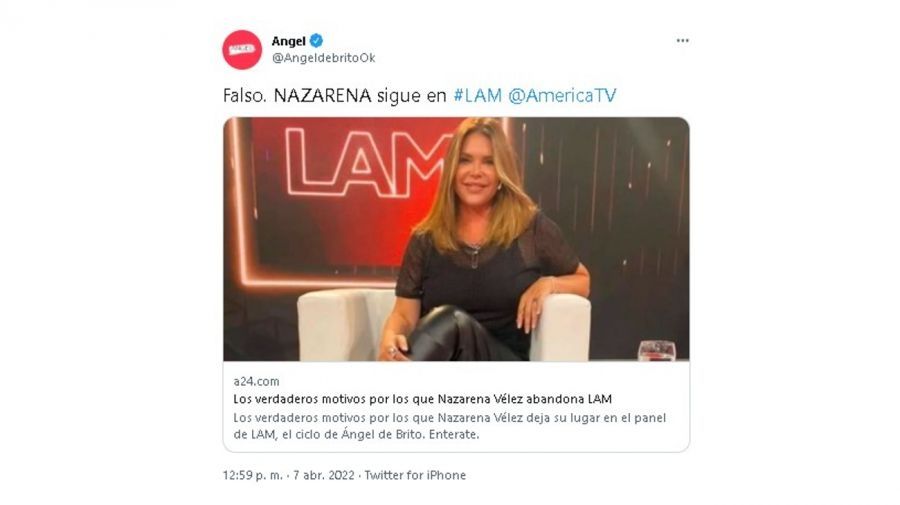Open the Angel display name

tap(288, 41)
